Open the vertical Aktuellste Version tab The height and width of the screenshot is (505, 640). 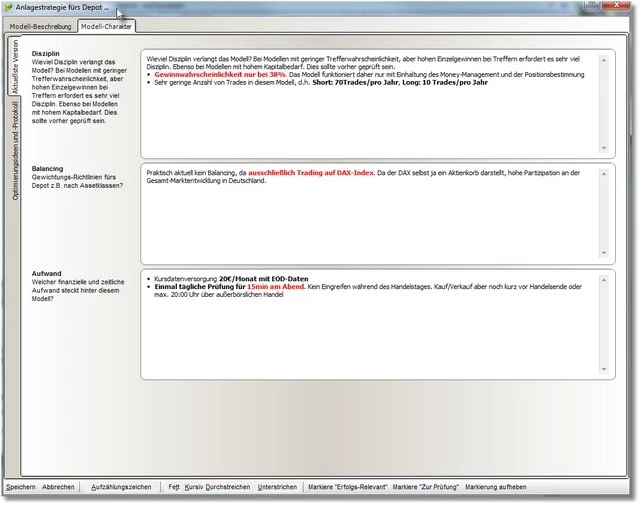click(x=15, y=67)
